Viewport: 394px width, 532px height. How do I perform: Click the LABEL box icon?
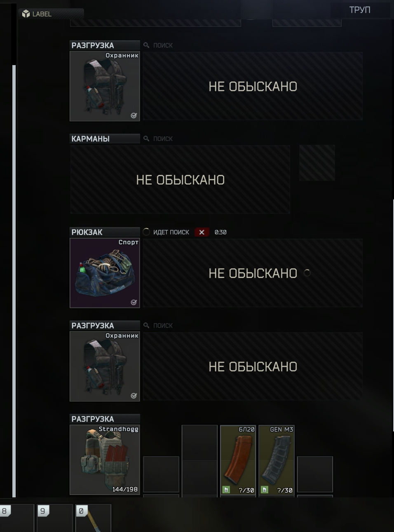[26, 14]
